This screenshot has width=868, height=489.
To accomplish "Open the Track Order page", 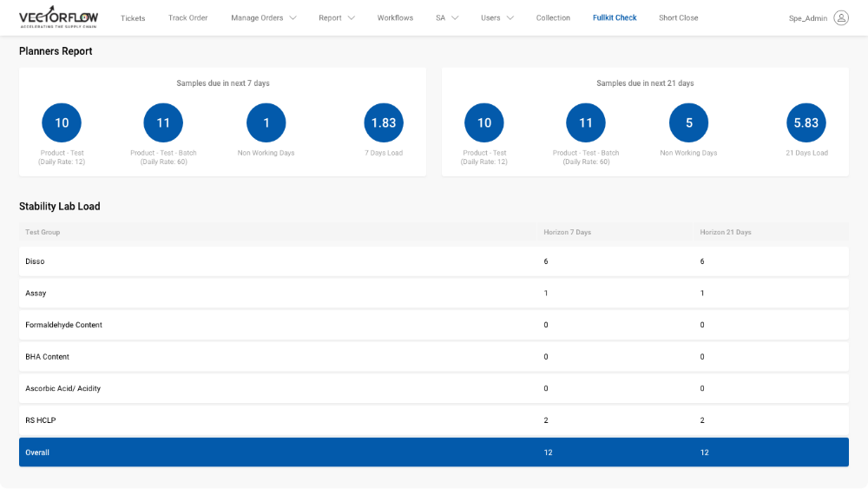I will tap(187, 18).
